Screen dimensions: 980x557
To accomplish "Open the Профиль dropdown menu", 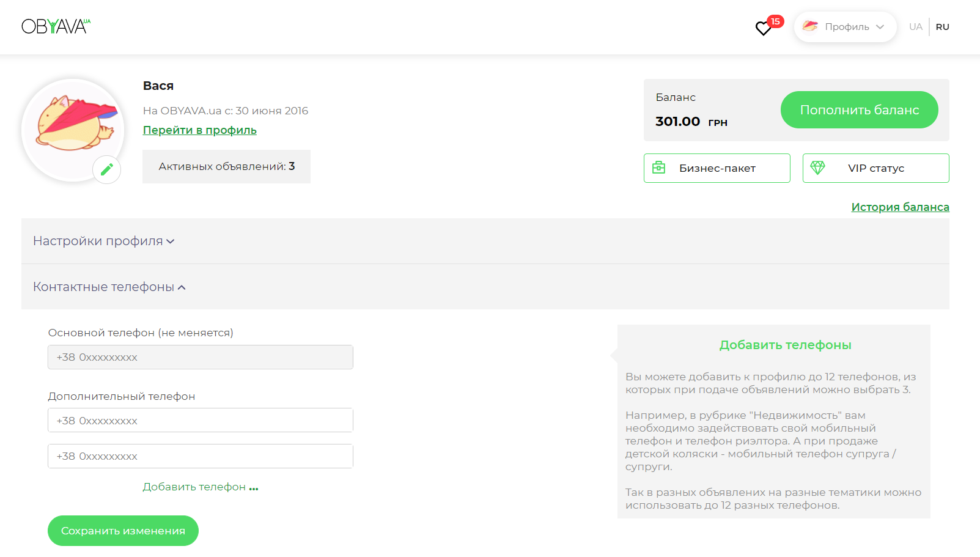I will point(846,27).
